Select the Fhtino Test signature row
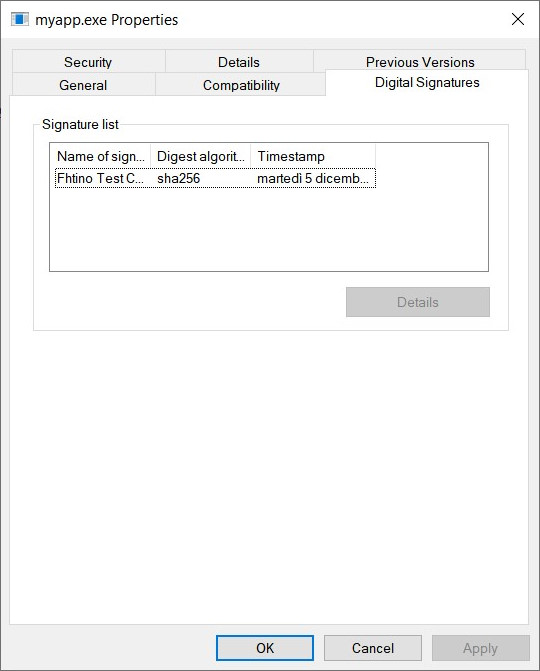540x671 pixels. click(x=215, y=178)
